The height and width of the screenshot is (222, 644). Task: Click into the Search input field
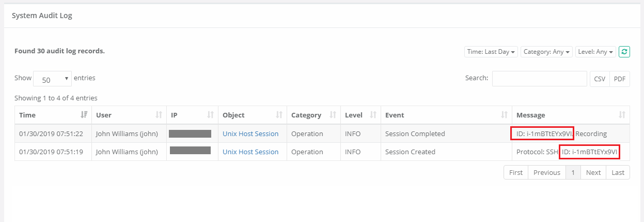point(539,79)
